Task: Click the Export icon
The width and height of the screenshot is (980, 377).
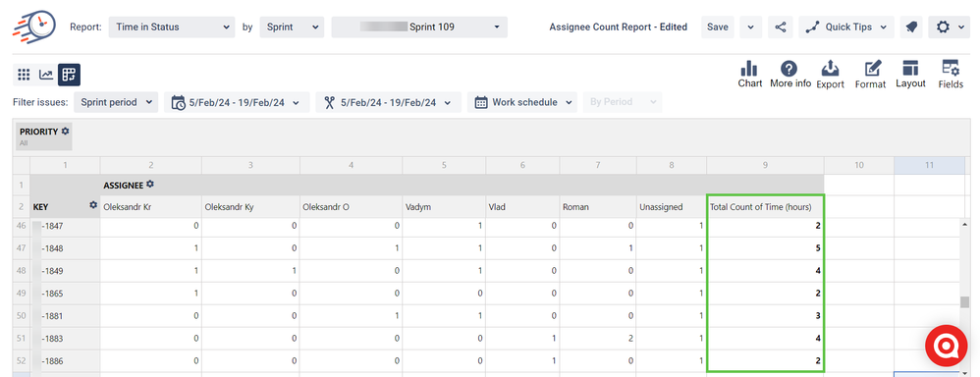Action: (x=830, y=75)
